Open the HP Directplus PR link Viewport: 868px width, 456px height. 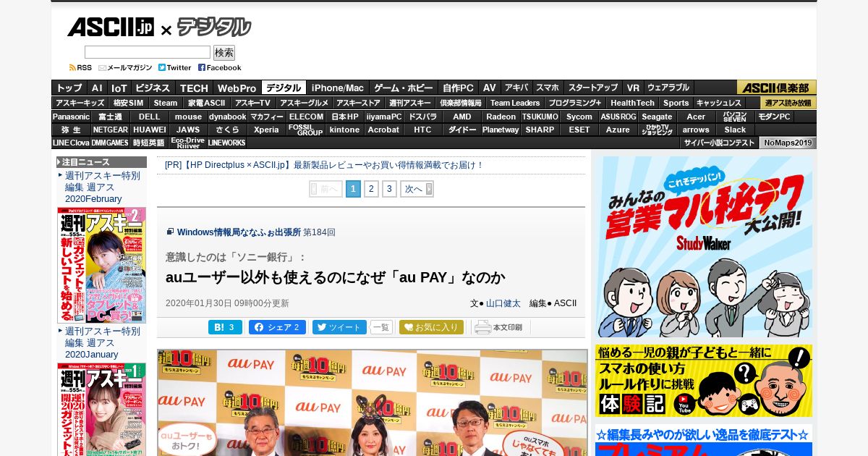(324, 165)
